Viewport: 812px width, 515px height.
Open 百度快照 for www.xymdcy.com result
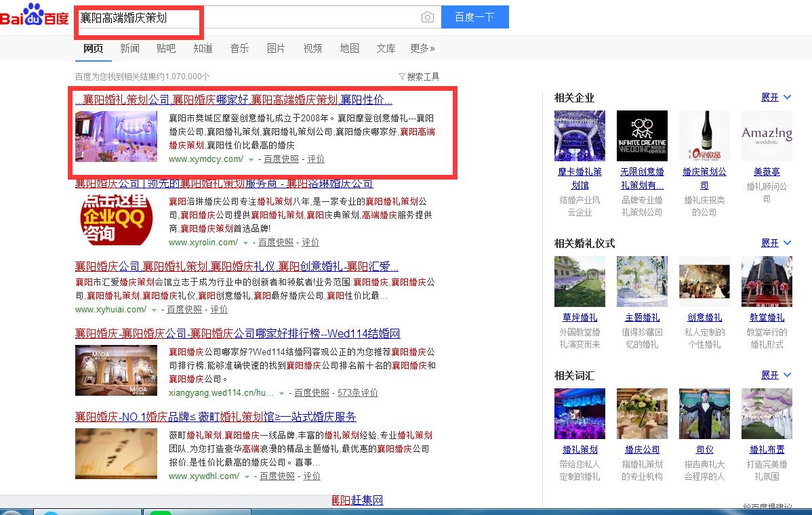pos(281,159)
